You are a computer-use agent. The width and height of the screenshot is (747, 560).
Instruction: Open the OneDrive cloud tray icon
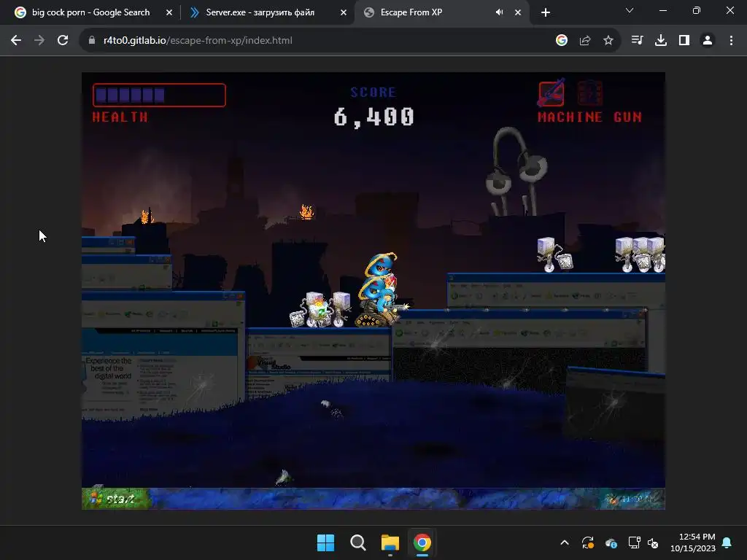611,542
